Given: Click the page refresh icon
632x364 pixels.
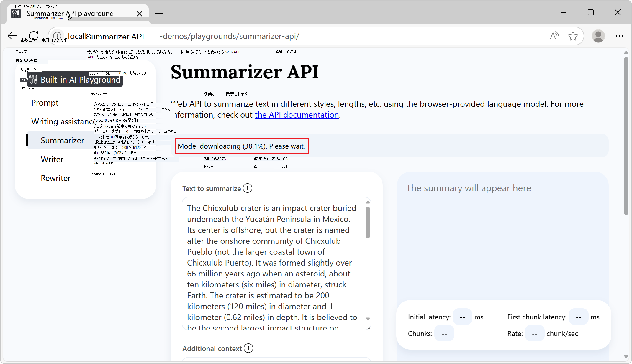Looking at the screenshot, I should (x=34, y=35).
